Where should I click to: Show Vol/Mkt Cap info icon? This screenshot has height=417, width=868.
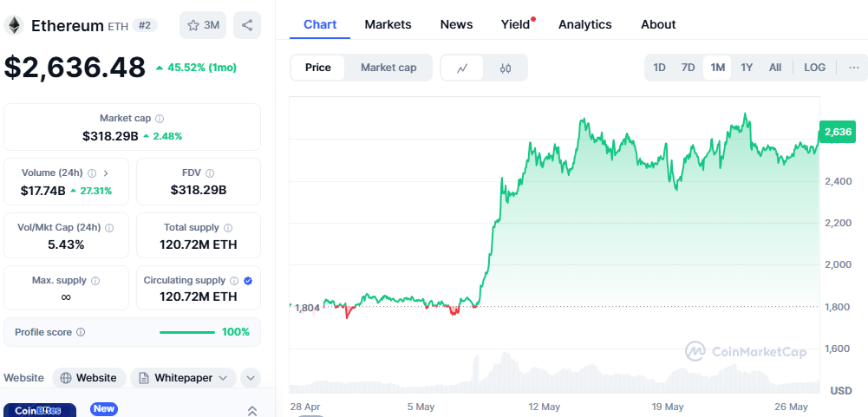(109, 228)
